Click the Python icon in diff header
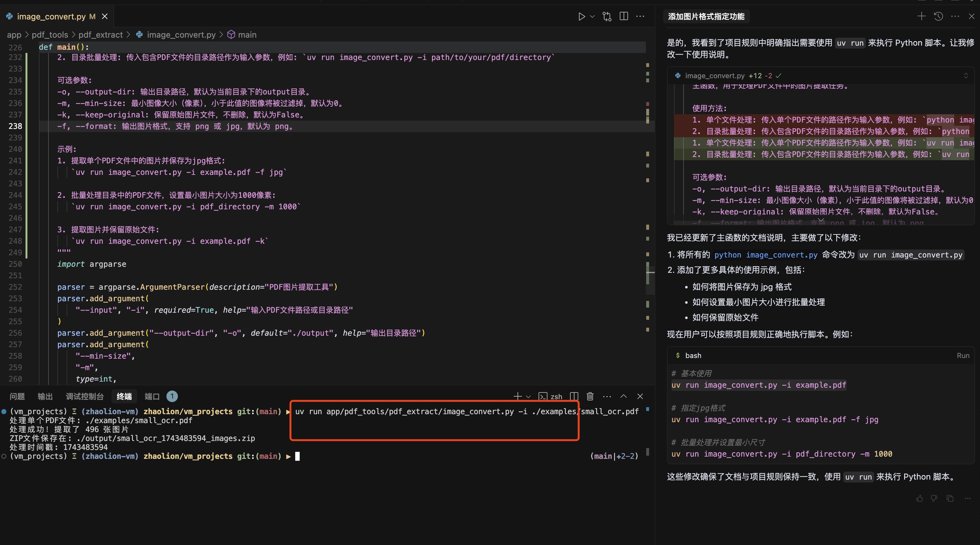This screenshot has width=980, height=545. pyautogui.click(x=677, y=76)
